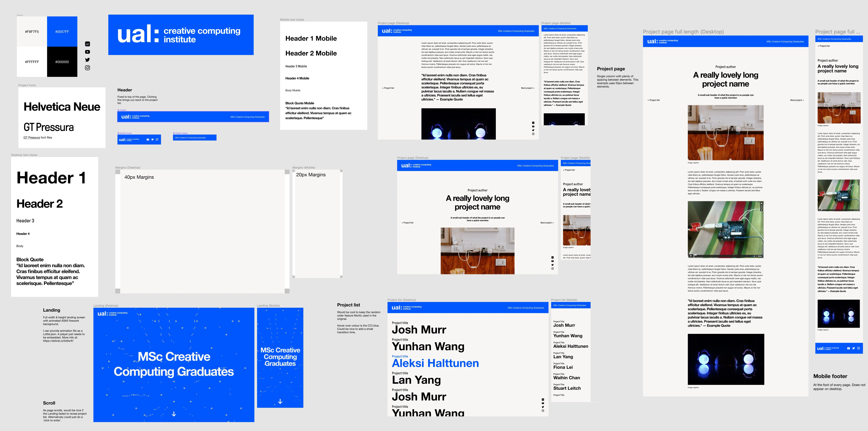The height and width of the screenshot is (431, 868).
Task: Select the #F8F7F5 colour swatch
Action: coord(32,32)
